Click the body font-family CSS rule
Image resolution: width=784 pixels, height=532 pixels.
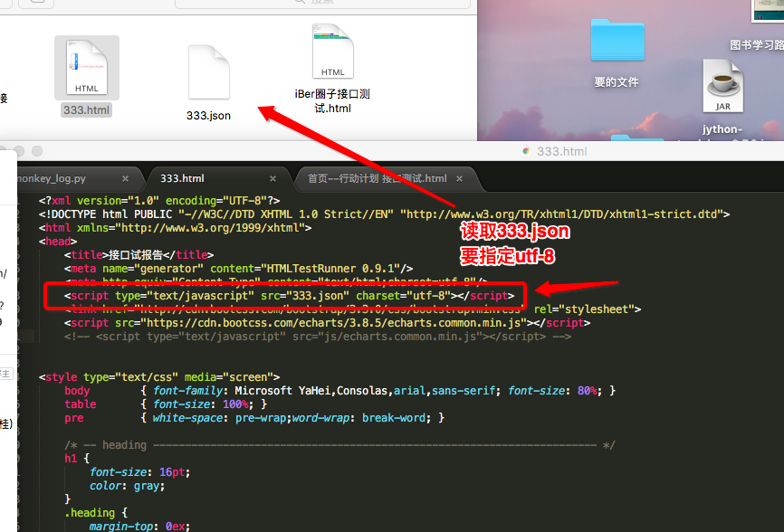pos(340,391)
